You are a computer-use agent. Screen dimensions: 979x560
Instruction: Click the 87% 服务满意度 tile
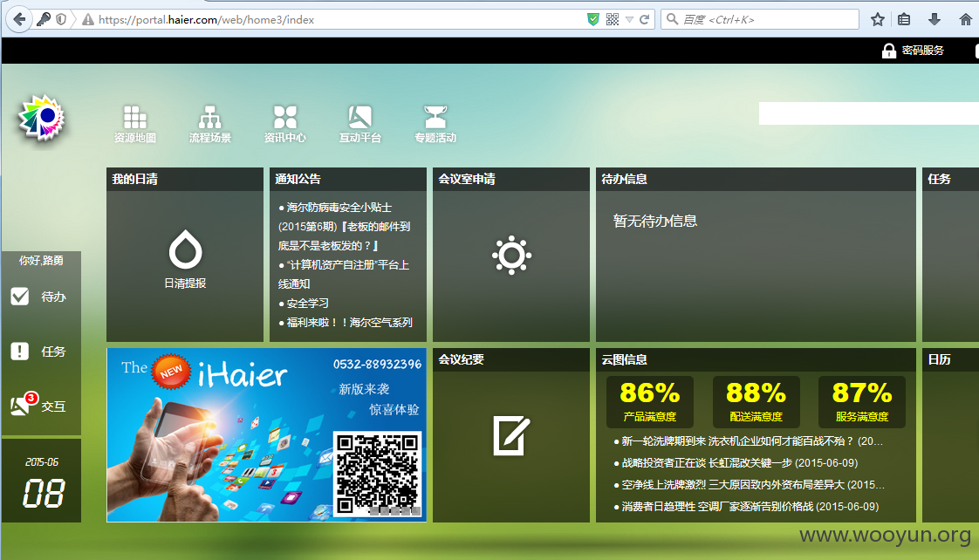click(861, 401)
